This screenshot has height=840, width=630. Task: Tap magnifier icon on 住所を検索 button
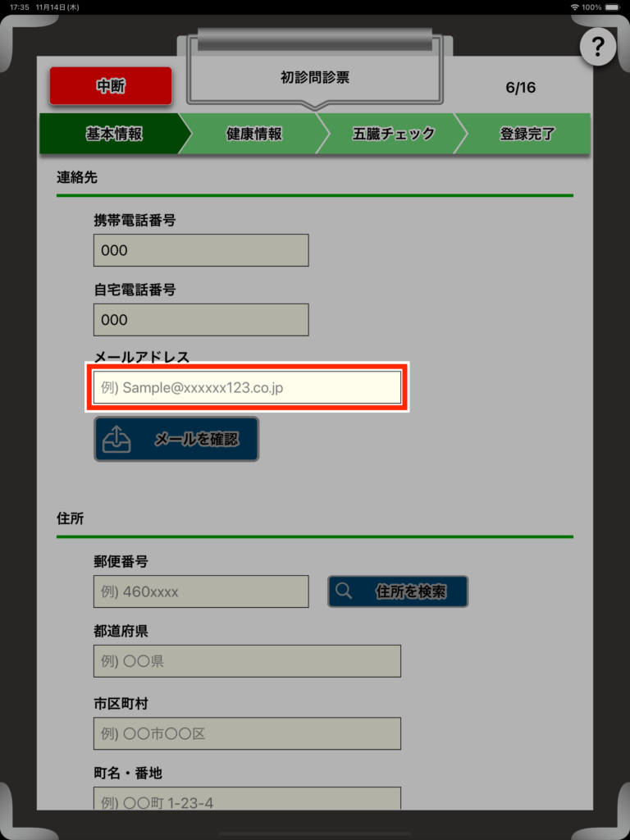[x=344, y=591]
